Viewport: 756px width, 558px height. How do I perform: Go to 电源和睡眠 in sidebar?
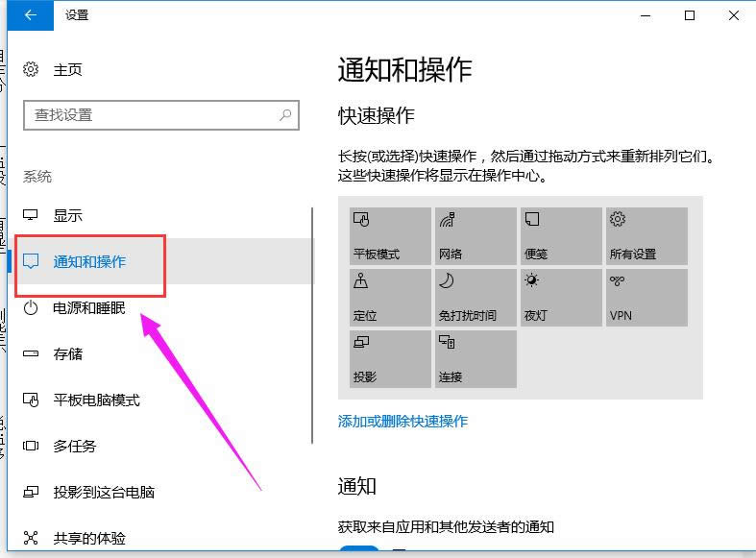88,307
